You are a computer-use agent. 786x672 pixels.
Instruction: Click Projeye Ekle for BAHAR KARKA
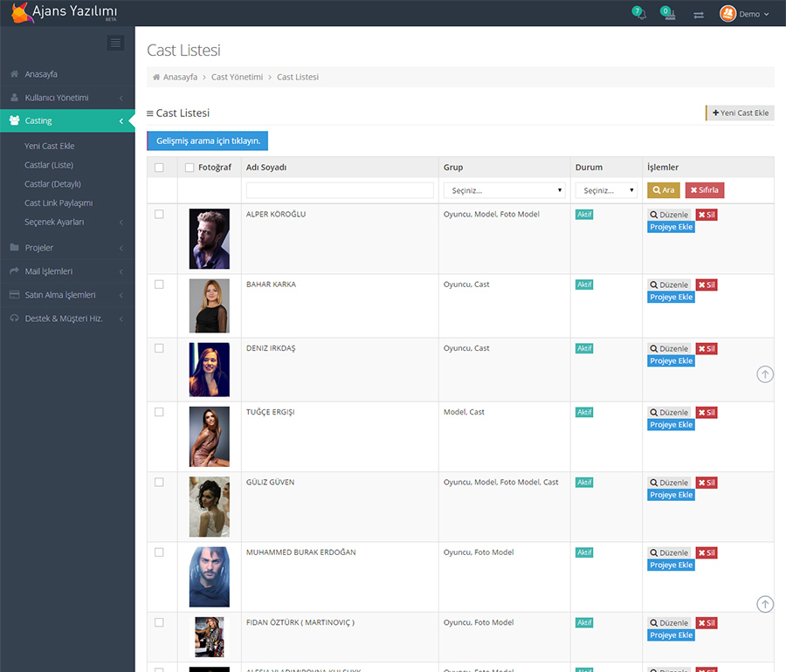671,297
